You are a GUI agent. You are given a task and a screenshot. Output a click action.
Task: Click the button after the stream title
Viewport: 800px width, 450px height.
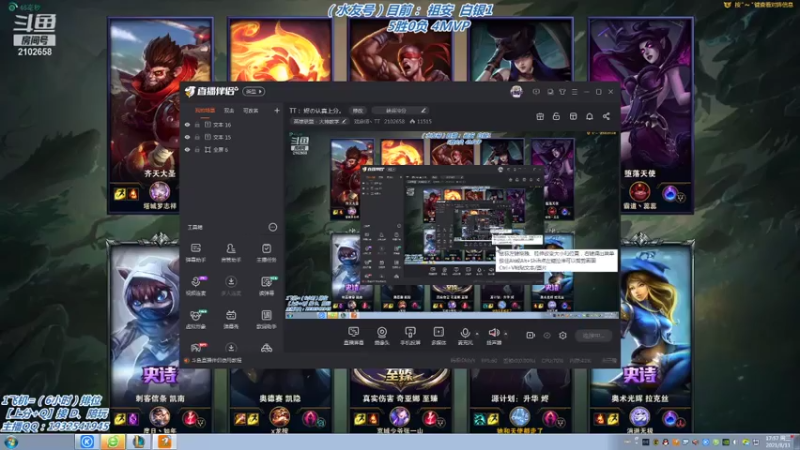tap(358, 110)
